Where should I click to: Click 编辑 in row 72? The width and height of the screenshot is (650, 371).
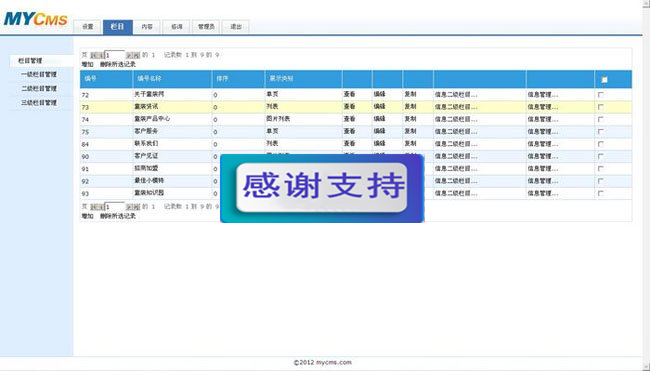click(x=379, y=95)
